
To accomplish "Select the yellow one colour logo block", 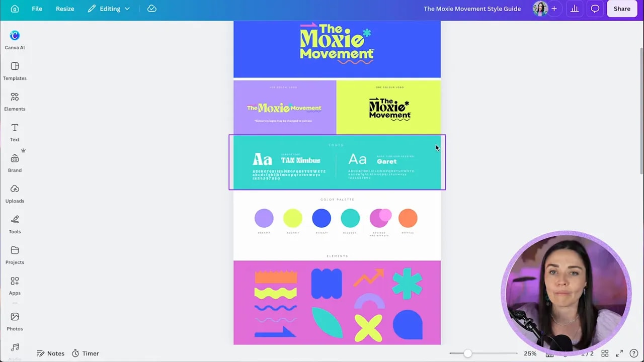I will 389,107.
